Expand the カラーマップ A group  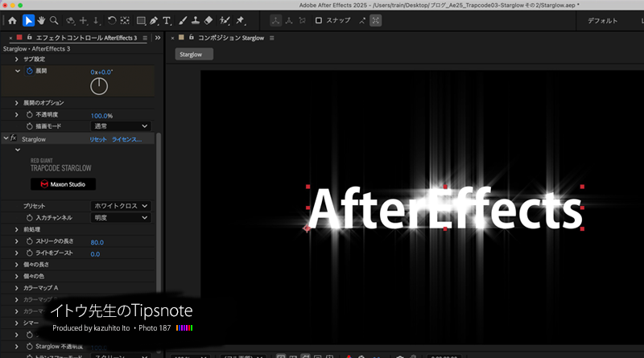pos(17,288)
